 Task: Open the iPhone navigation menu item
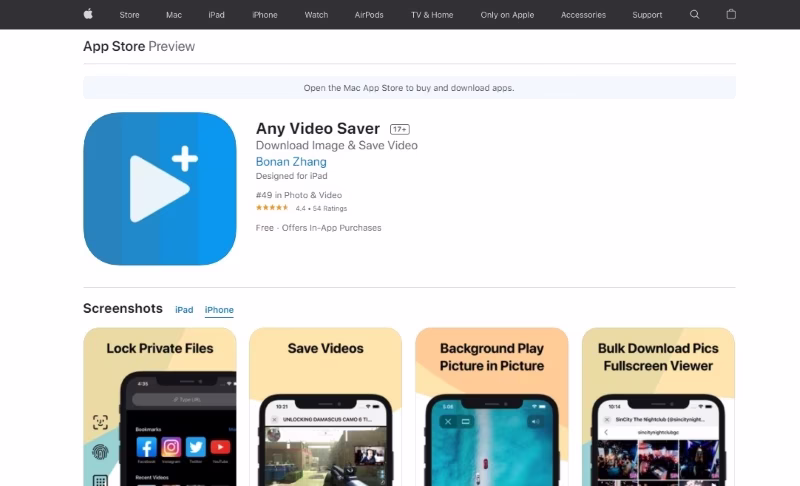click(265, 15)
